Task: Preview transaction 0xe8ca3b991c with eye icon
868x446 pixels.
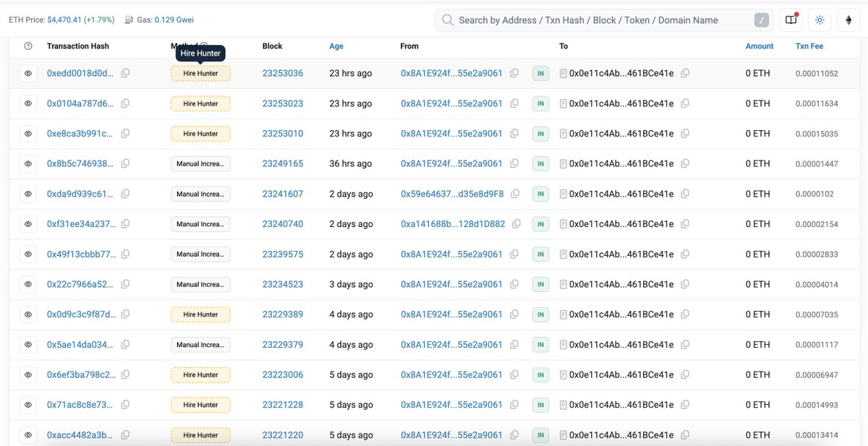Action: pyautogui.click(x=28, y=134)
